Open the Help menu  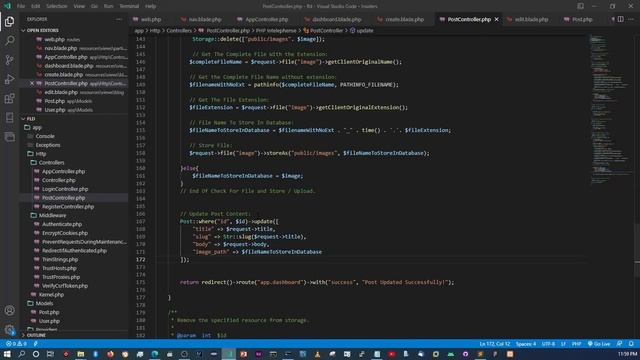(x=151, y=6)
